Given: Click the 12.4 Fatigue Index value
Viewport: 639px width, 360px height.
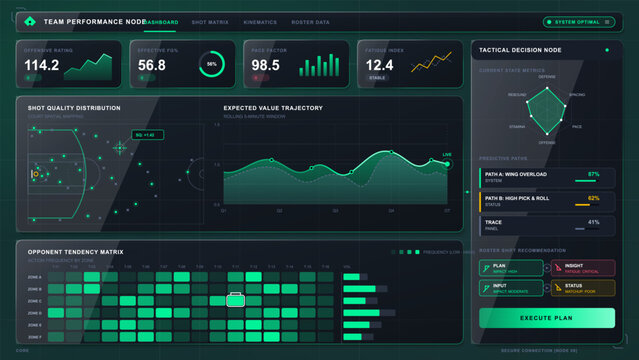Looking at the screenshot, I should pyautogui.click(x=379, y=65).
